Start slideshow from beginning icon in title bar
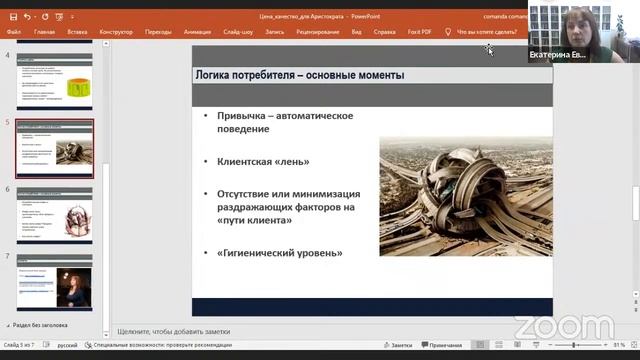 point(59,17)
